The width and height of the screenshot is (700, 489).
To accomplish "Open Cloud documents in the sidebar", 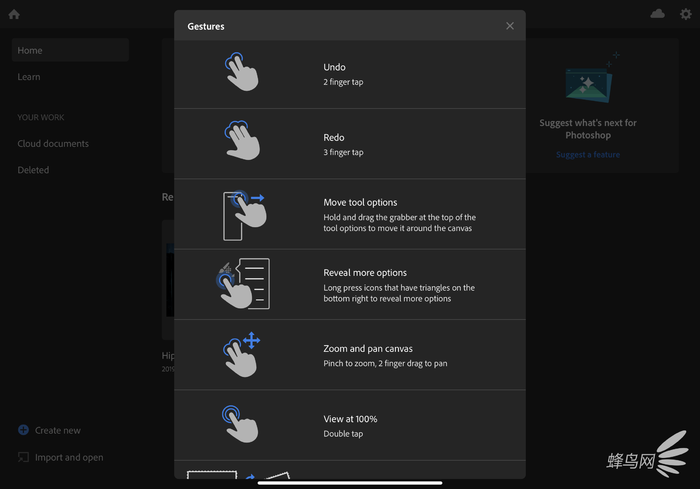I will (53, 143).
